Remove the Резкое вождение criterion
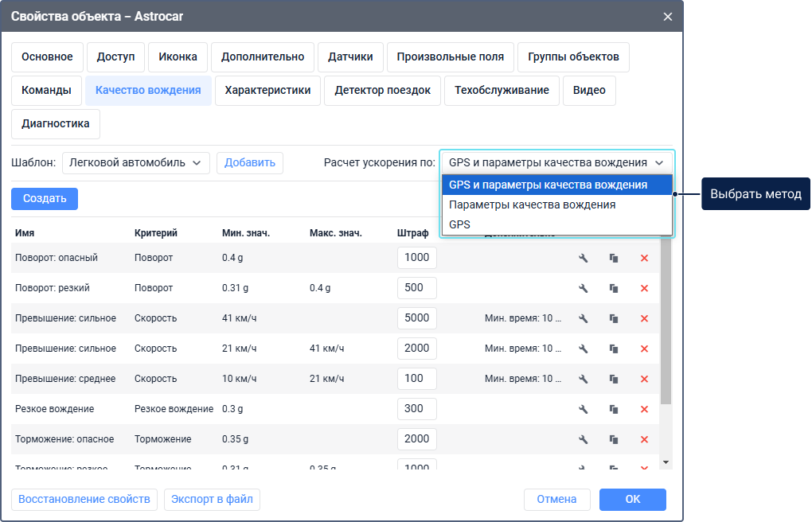The height and width of the screenshot is (522, 812). [x=644, y=409]
